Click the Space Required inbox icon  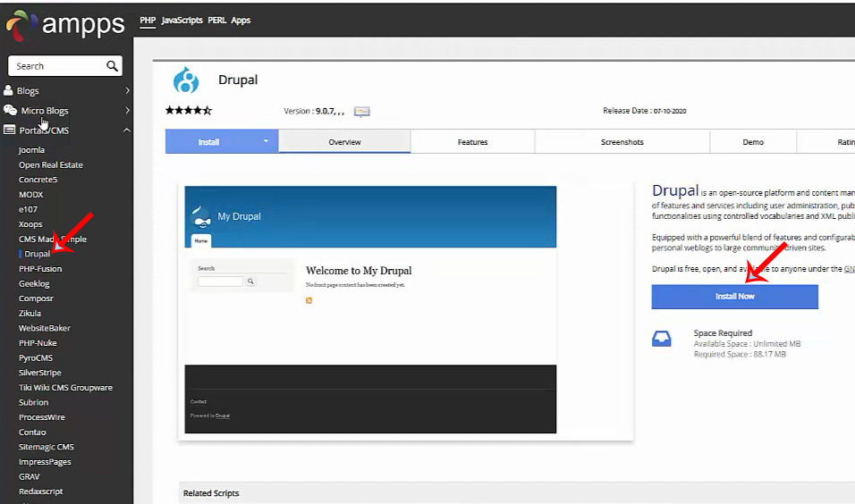[x=661, y=339]
